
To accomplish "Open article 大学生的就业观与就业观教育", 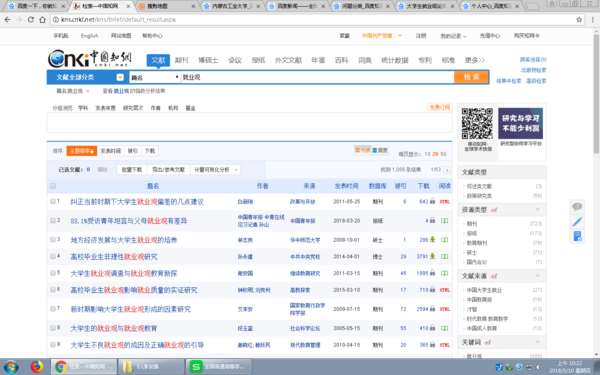I will coord(114,328).
